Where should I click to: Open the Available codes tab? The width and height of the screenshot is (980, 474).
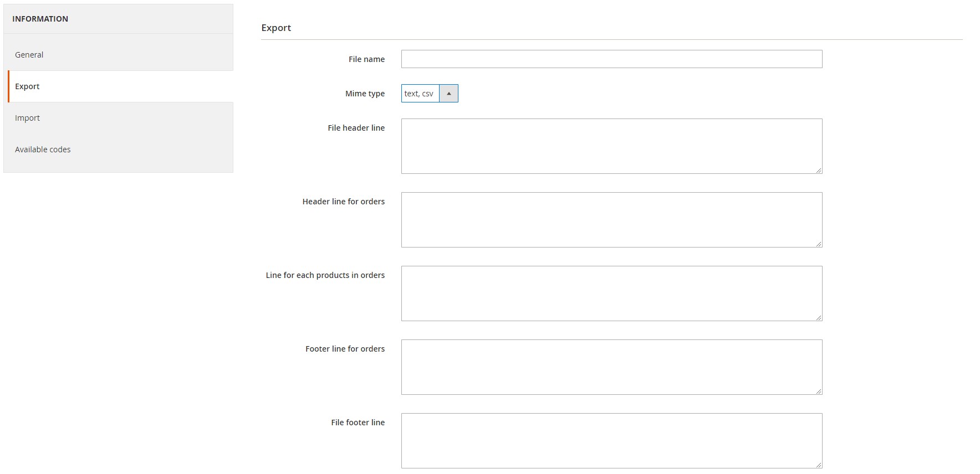tap(43, 150)
